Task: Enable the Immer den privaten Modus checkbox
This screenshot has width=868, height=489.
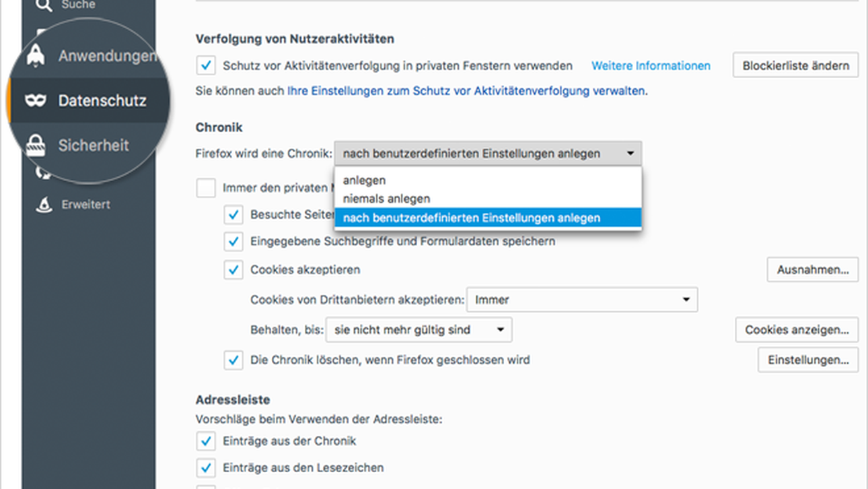Action: tap(206, 188)
